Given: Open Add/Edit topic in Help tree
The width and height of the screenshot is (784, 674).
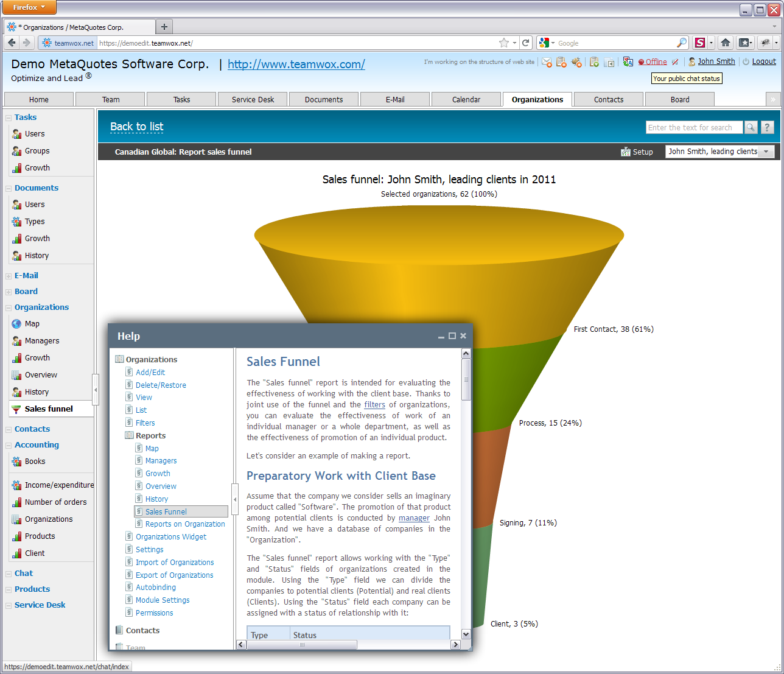Looking at the screenshot, I should click(150, 373).
